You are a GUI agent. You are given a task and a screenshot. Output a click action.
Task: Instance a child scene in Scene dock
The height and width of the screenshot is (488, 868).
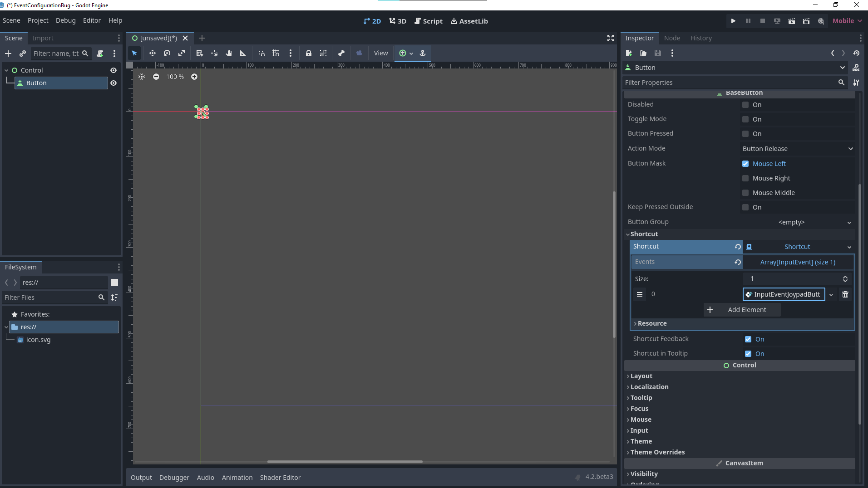[22, 54]
